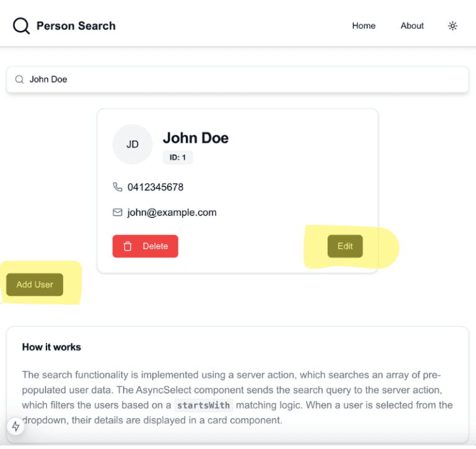
Task: Focus the search field containing John Doe
Action: (242, 79)
